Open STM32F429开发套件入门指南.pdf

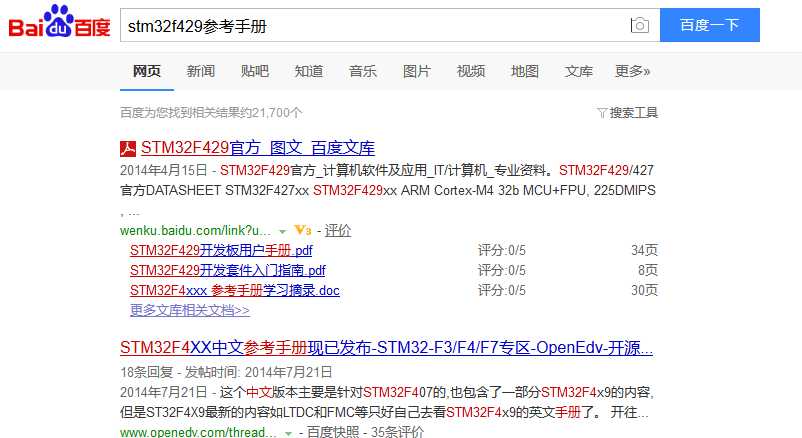tap(228, 270)
